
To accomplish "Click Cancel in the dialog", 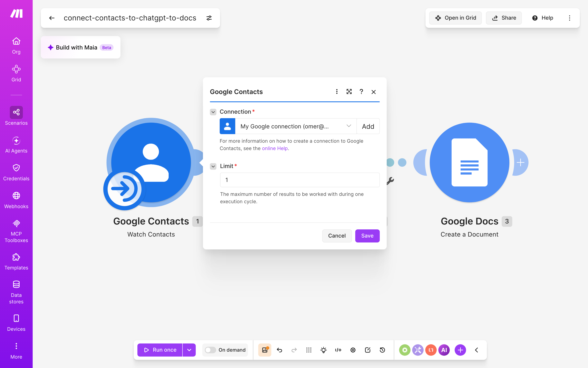I will pyautogui.click(x=337, y=236).
